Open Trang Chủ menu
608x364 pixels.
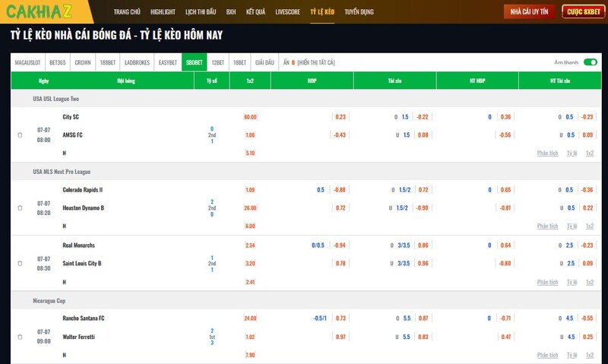(127, 11)
